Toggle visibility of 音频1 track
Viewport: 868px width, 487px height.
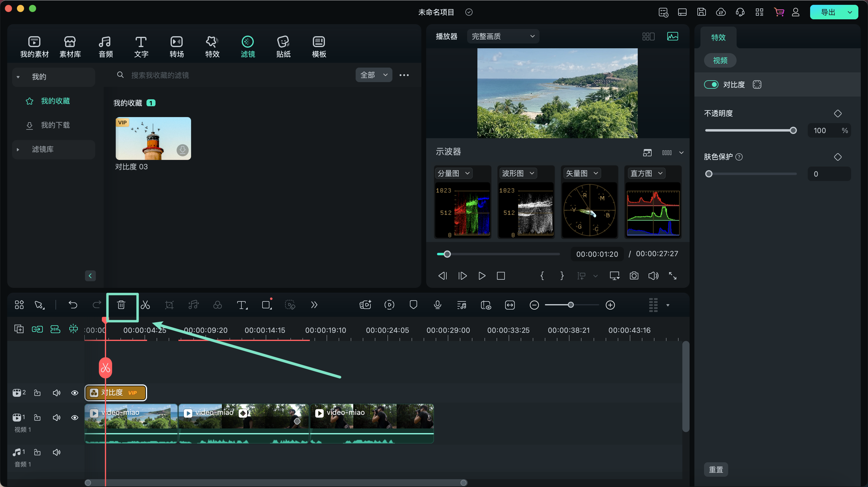point(57,452)
